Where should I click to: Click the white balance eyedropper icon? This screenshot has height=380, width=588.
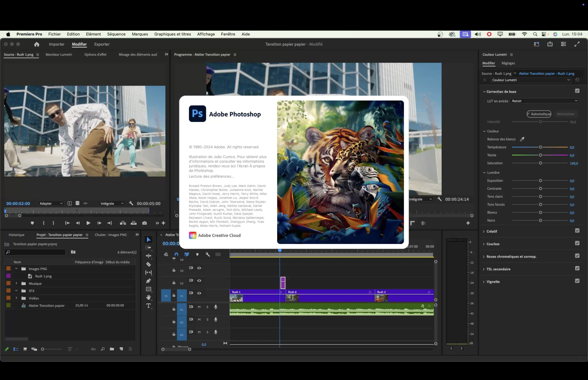522,139
